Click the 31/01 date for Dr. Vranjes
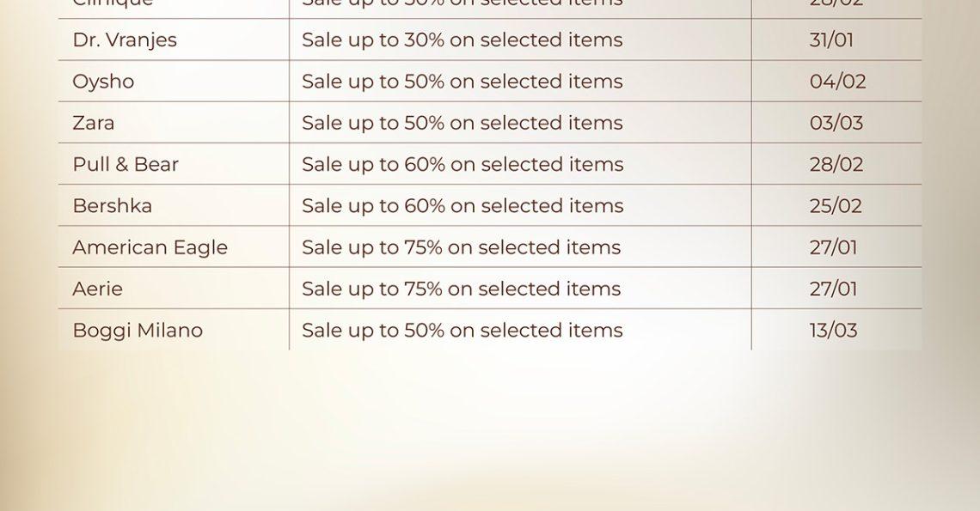The height and width of the screenshot is (511, 980). 831,40
